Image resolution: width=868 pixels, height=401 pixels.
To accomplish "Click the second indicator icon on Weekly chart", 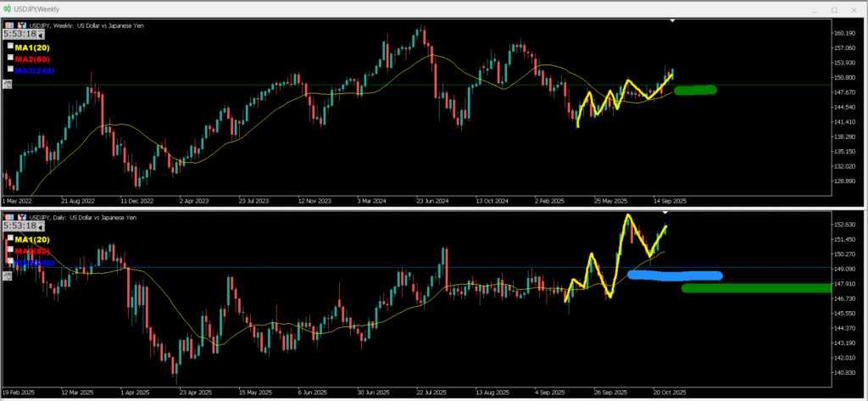I will point(21,25).
